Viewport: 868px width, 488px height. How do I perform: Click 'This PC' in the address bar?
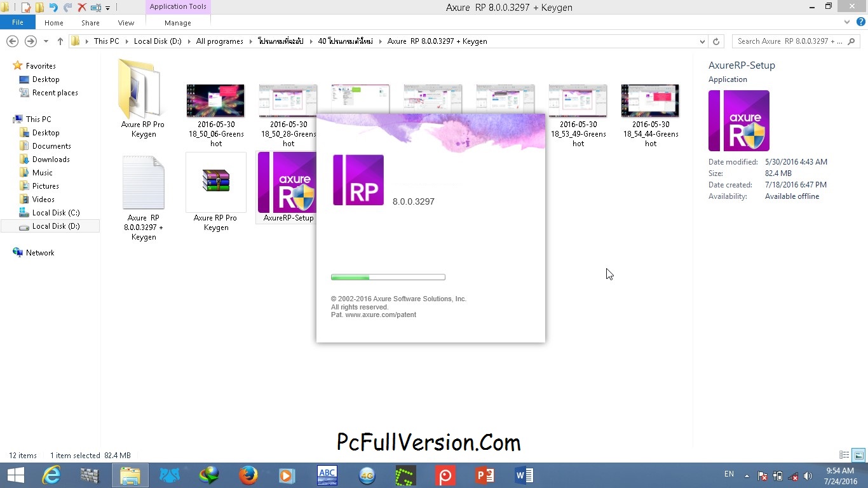(x=106, y=41)
